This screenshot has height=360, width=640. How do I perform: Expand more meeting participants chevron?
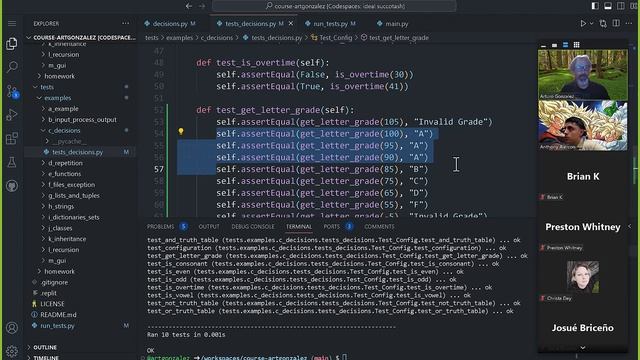583,348
